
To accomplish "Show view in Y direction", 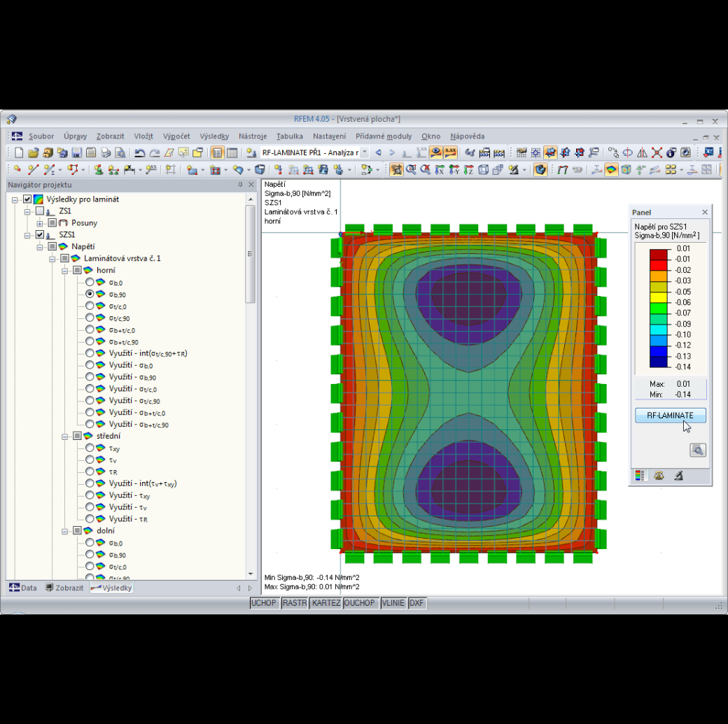I will pos(454,170).
